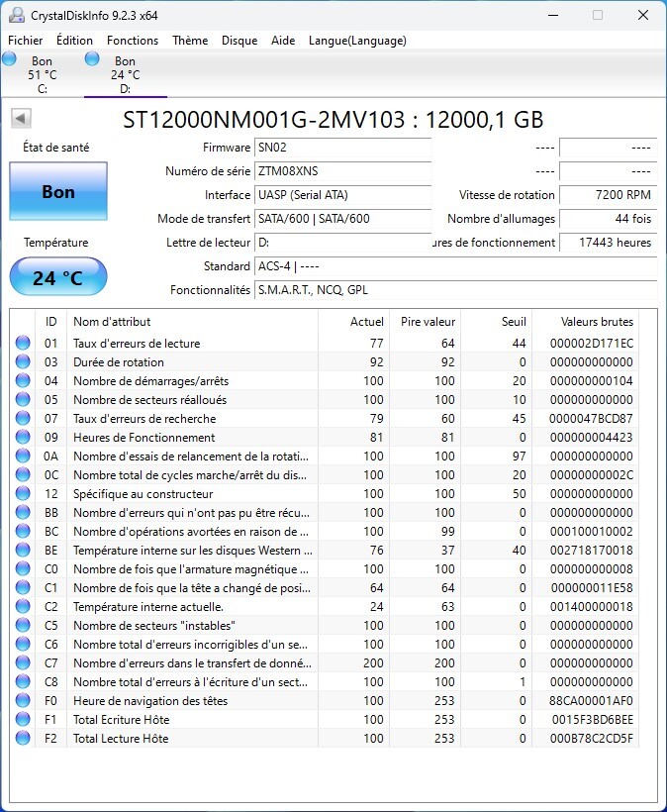Click status orb of attribute C7
Screen dimensions: 667x812
(23, 662)
